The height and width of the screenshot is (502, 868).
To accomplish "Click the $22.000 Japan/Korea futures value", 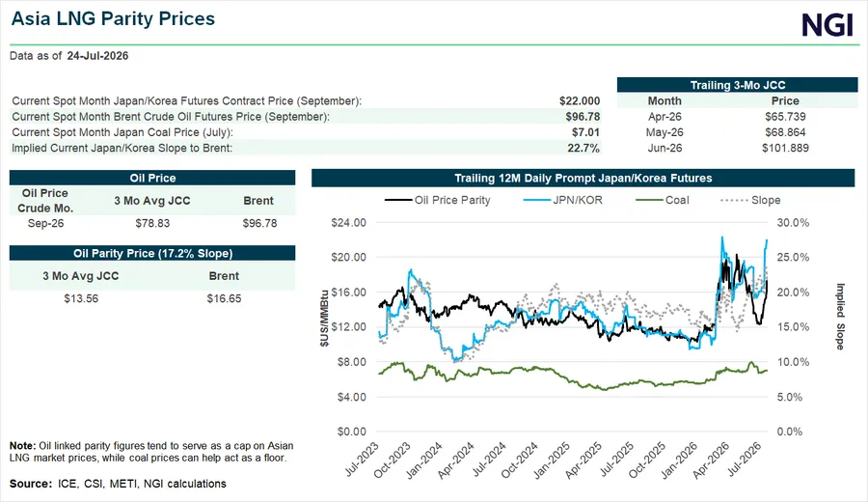I will click(x=580, y=100).
